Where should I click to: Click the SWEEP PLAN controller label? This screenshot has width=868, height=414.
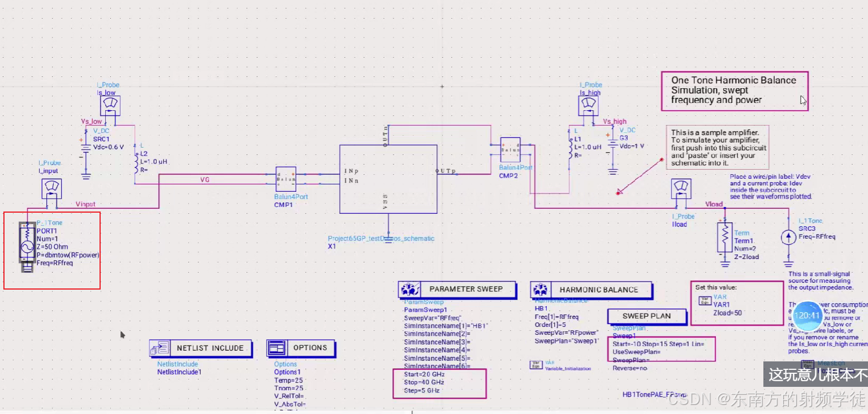coord(646,316)
